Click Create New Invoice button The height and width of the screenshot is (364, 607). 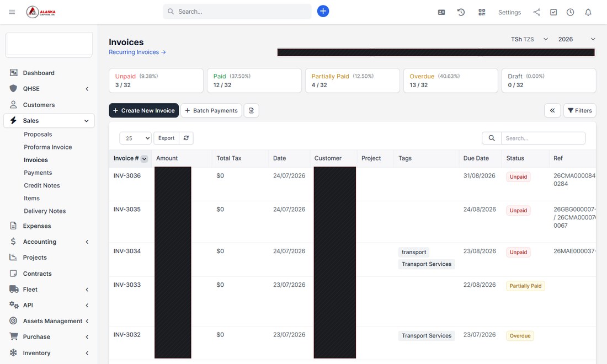143,111
